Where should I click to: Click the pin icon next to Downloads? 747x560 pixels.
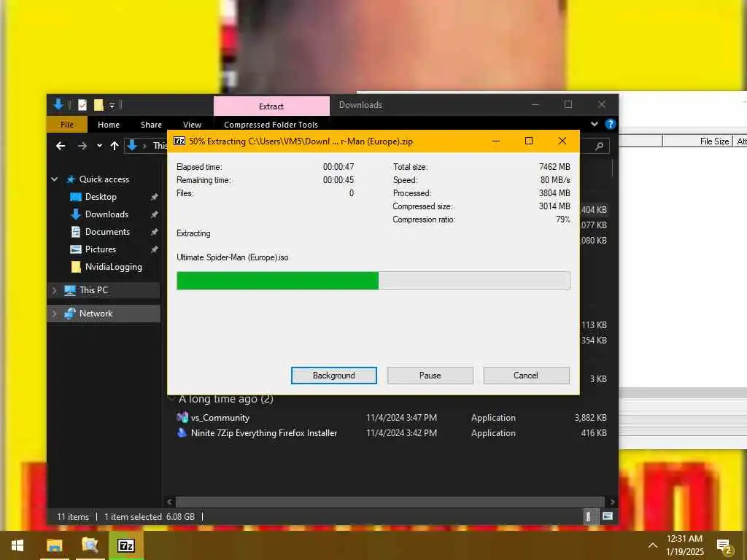click(154, 214)
